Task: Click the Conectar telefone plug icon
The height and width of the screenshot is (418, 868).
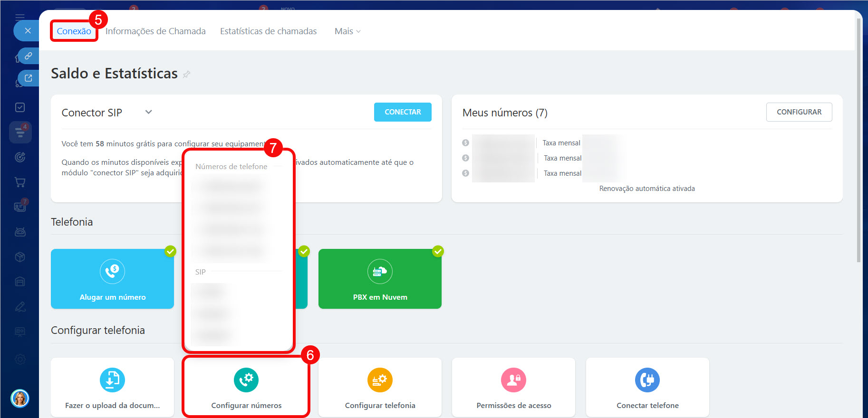Action: click(x=647, y=380)
